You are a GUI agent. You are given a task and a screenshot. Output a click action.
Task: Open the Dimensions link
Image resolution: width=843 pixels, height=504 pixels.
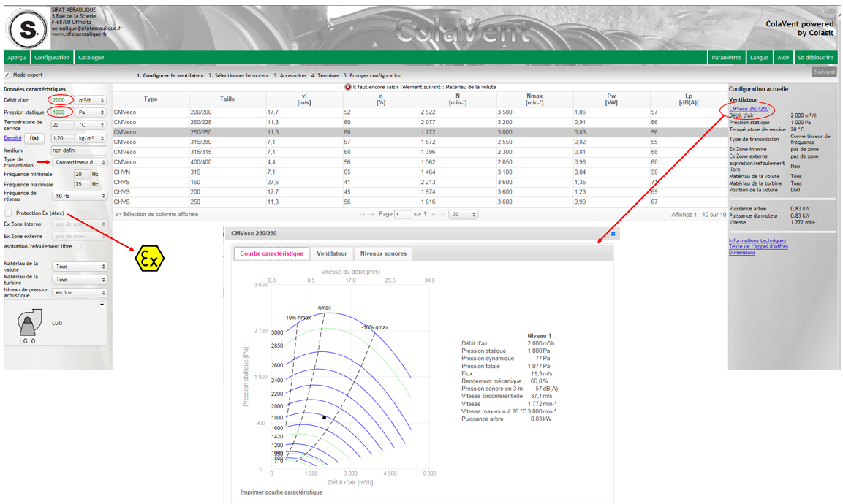click(x=742, y=253)
